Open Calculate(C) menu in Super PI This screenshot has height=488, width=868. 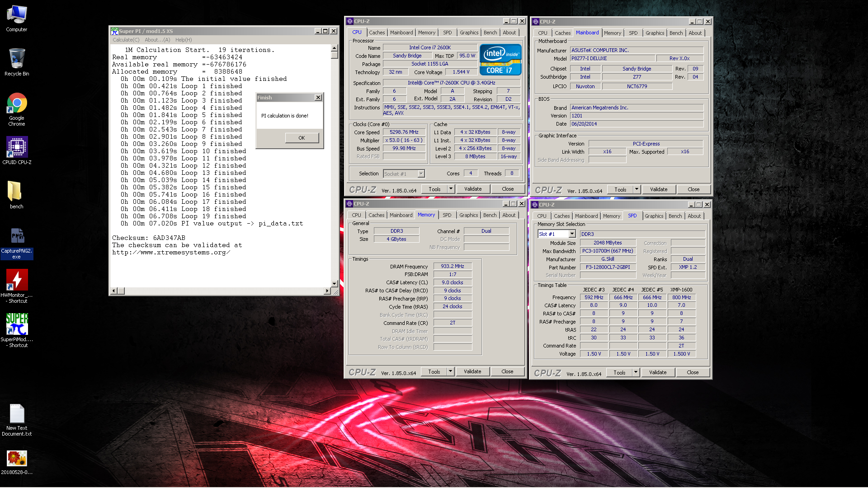(x=126, y=40)
